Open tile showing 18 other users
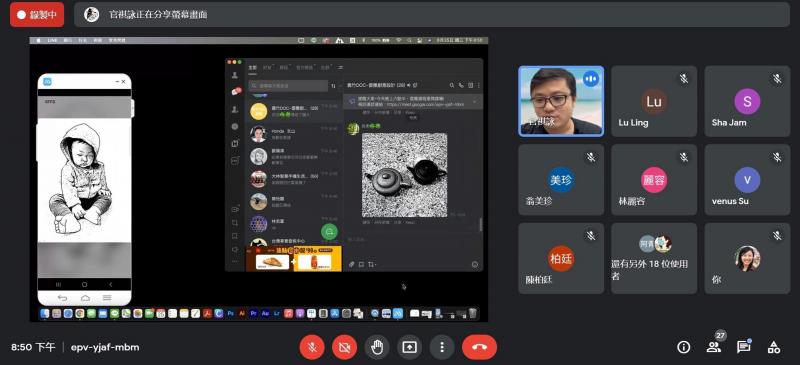This screenshot has height=365, width=800. 654,258
